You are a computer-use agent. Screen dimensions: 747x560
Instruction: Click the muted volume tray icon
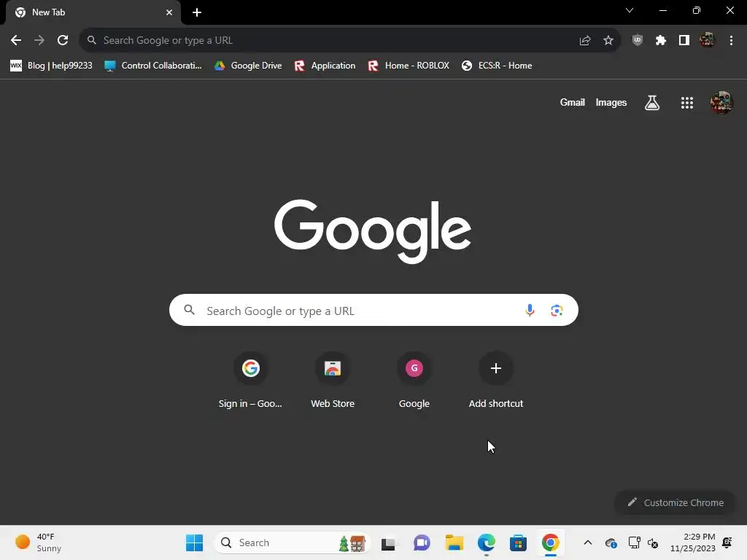tap(653, 542)
